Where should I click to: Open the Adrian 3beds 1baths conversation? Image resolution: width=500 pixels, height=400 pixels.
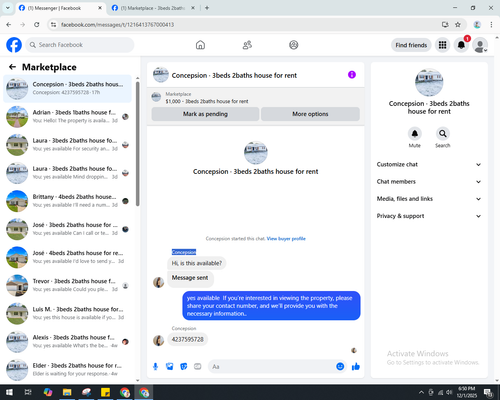pos(68,117)
